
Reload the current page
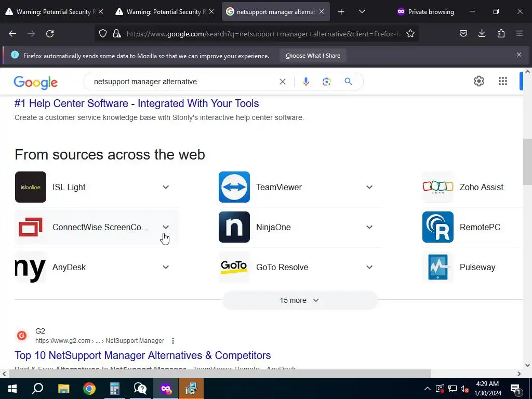click(50, 34)
